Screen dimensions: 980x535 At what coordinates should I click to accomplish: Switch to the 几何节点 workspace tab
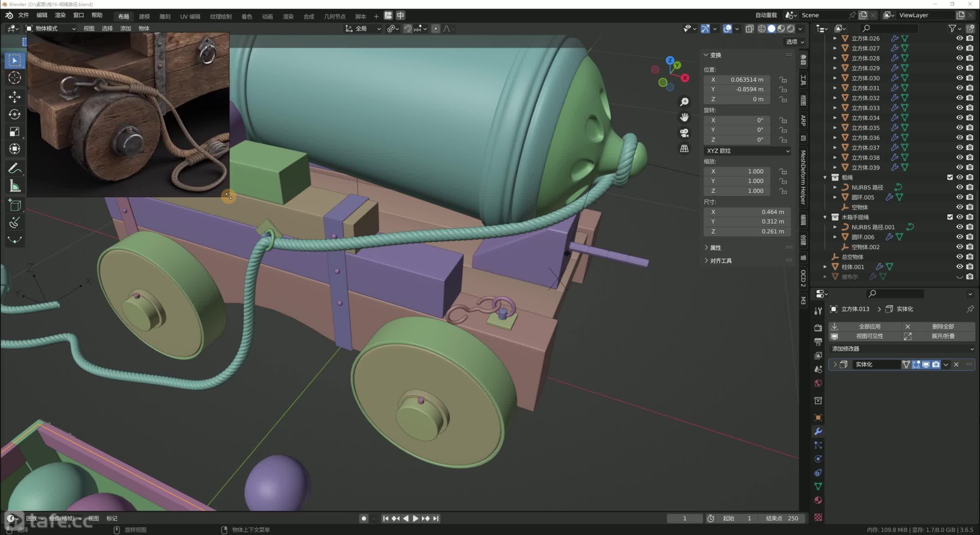point(335,16)
